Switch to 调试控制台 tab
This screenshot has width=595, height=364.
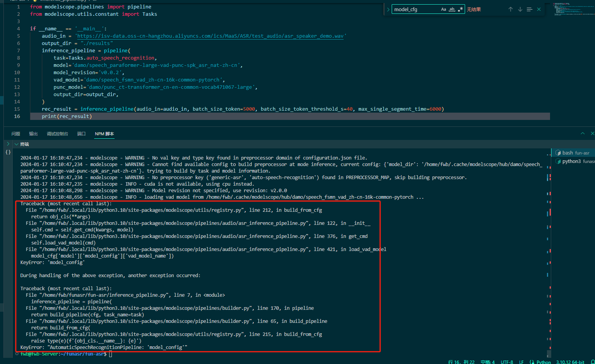pyautogui.click(x=57, y=134)
